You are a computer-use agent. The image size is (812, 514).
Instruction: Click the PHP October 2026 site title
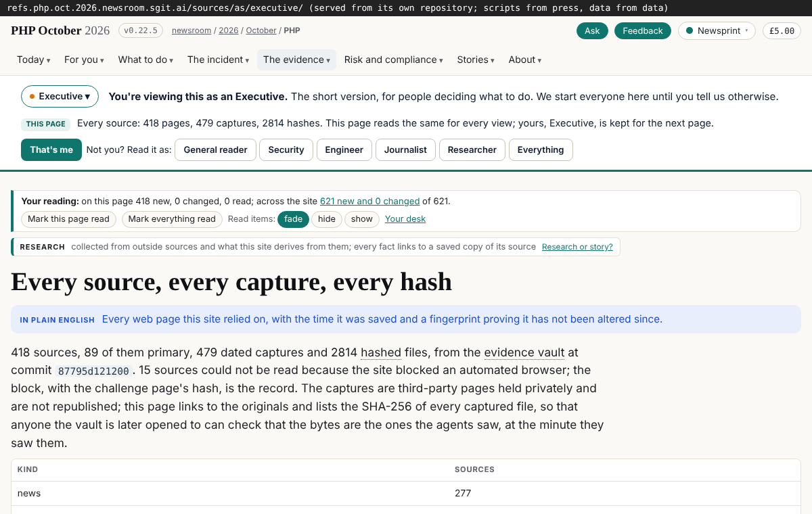(60, 30)
